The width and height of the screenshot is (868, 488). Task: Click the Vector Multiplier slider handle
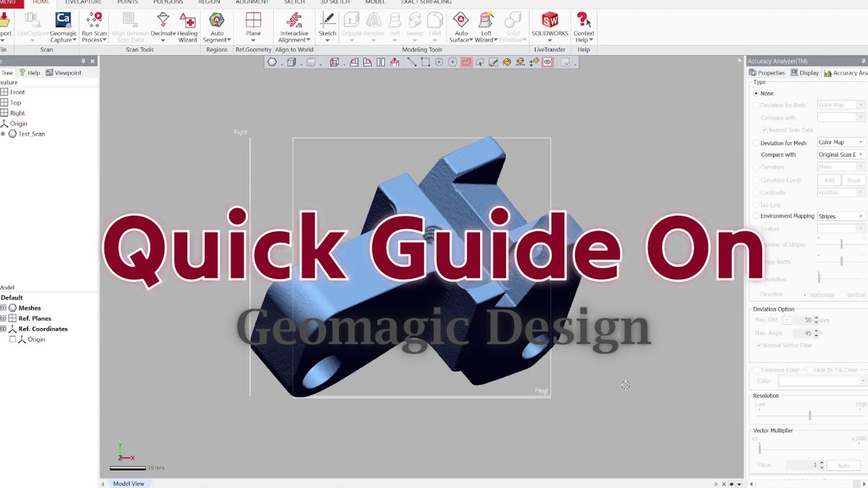click(x=759, y=448)
